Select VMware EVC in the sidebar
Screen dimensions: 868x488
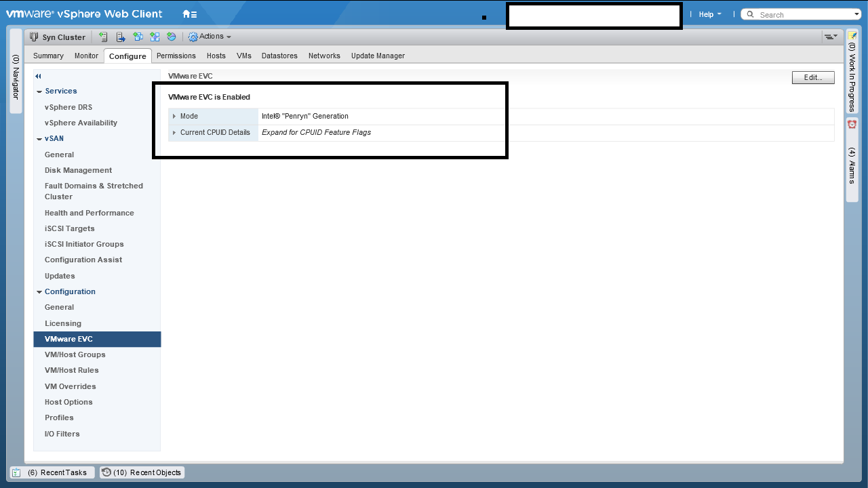pyautogui.click(x=97, y=339)
